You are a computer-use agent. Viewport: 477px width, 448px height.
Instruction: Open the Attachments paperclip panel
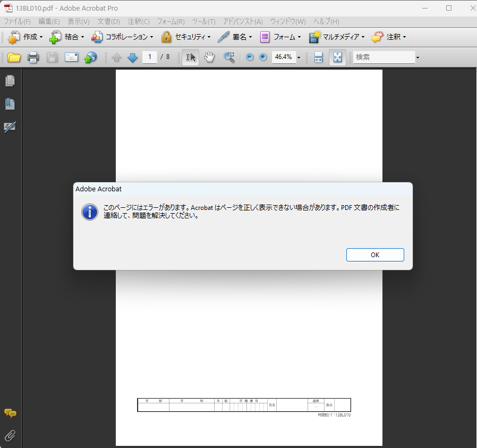[10, 436]
